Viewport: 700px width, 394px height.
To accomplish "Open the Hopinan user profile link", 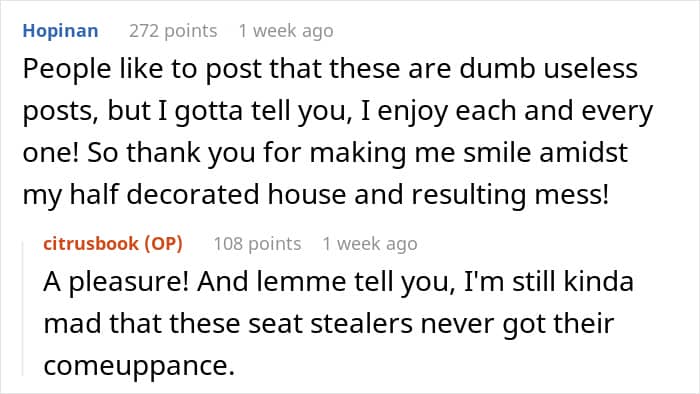I will tap(60, 31).
